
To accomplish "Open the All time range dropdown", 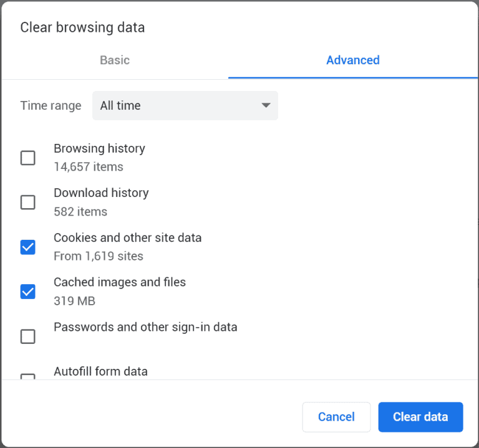I will click(x=185, y=105).
